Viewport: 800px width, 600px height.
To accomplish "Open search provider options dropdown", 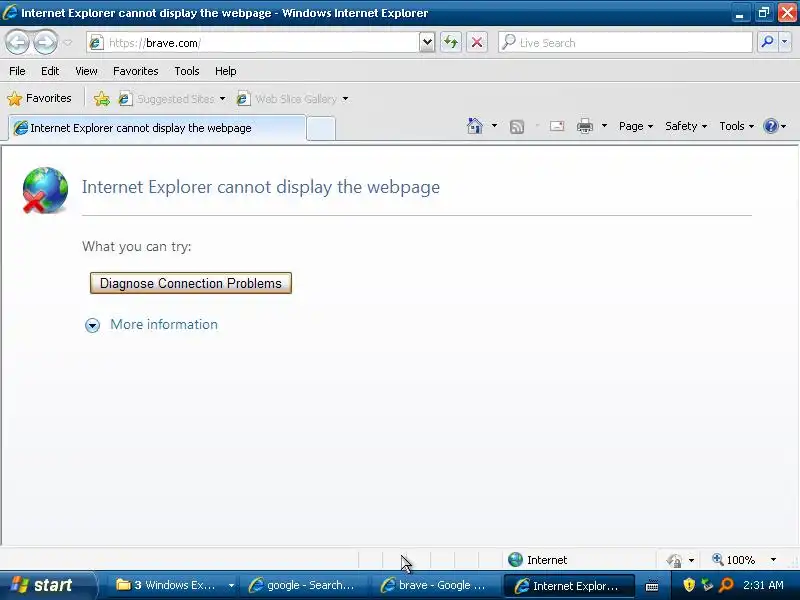I will 785,42.
